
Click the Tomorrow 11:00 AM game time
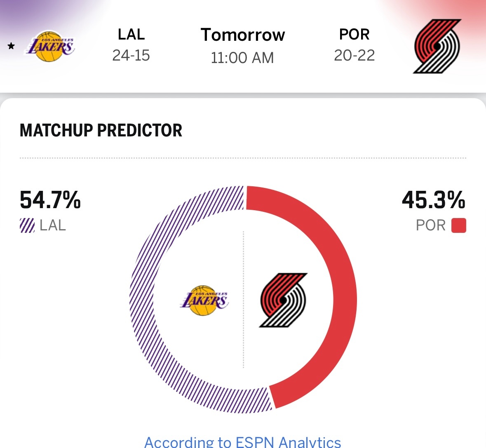click(242, 45)
